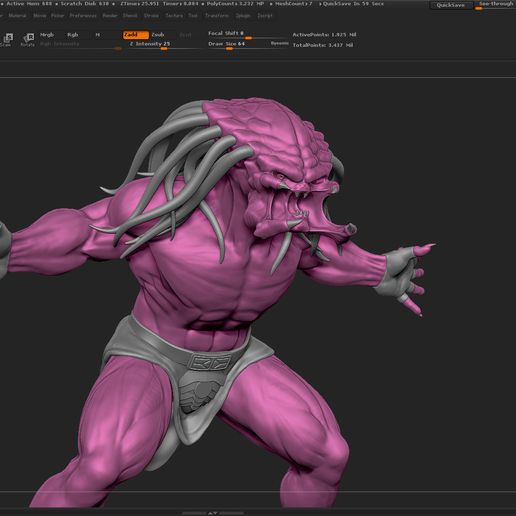Open the Texture menu

pyautogui.click(x=174, y=16)
